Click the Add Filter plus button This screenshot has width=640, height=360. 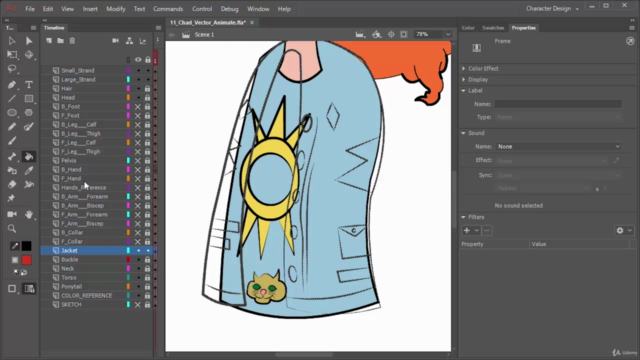(467, 231)
